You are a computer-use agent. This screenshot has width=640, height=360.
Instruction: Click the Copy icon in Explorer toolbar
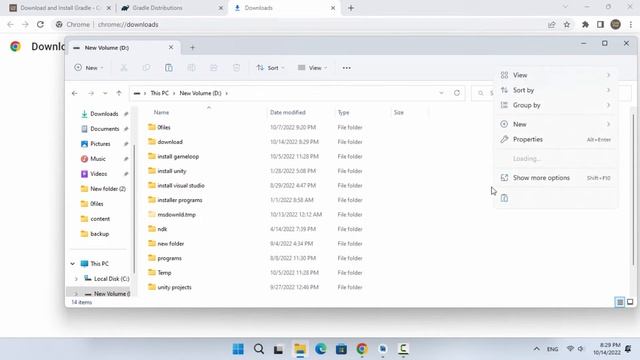pos(146,68)
